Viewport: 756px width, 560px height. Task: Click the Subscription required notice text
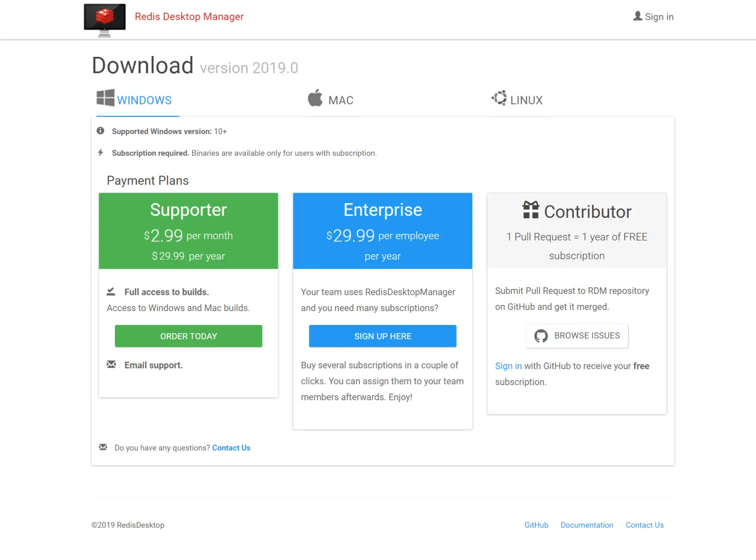click(x=244, y=153)
